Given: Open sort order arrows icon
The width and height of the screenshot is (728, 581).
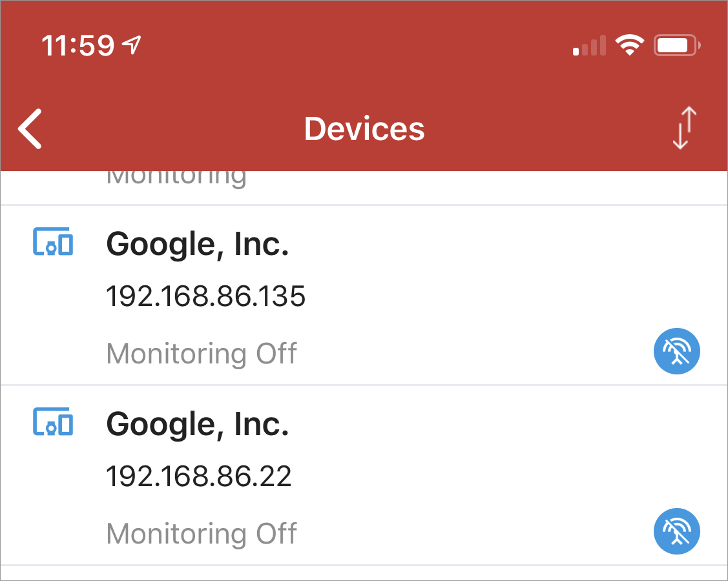Looking at the screenshot, I should [x=685, y=128].
